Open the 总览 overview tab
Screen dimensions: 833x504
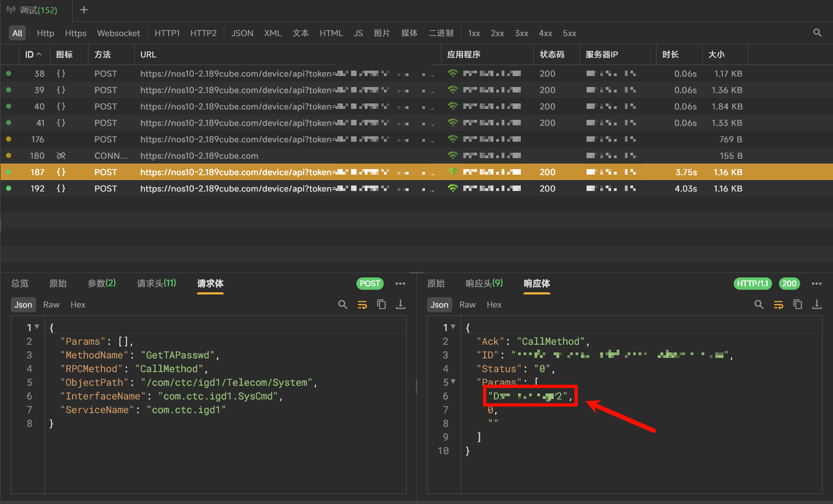click(x=20, y=283)
